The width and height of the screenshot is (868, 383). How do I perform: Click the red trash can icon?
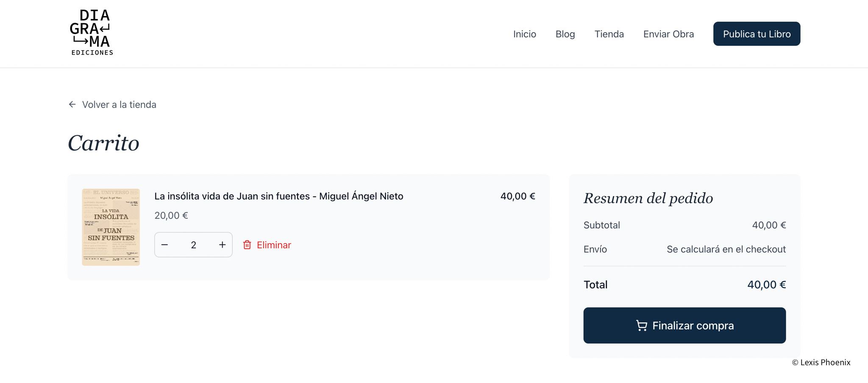pos(247,245)
